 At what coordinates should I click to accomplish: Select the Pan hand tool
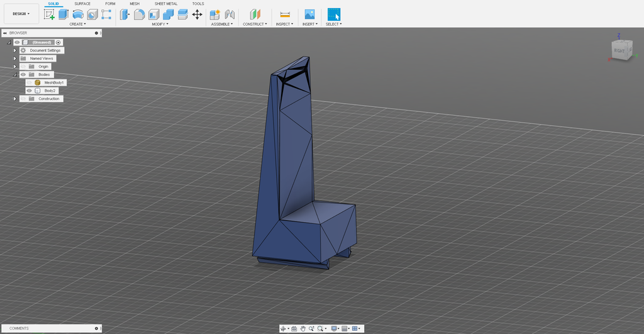(x=303, y=328)
